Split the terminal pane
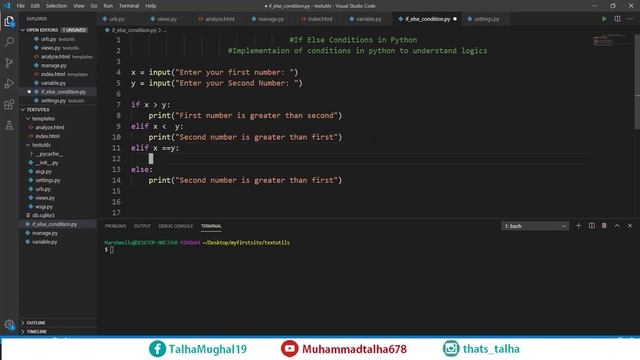 [591, 226]
